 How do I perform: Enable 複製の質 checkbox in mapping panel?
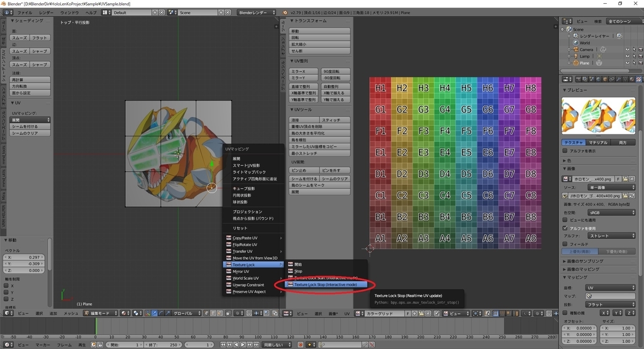(x=565, y=313)
